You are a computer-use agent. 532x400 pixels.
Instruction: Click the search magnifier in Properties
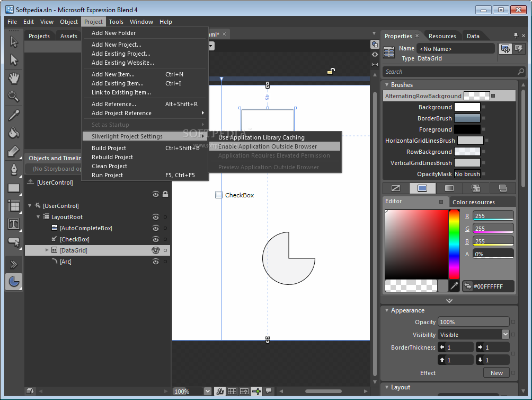521,72
